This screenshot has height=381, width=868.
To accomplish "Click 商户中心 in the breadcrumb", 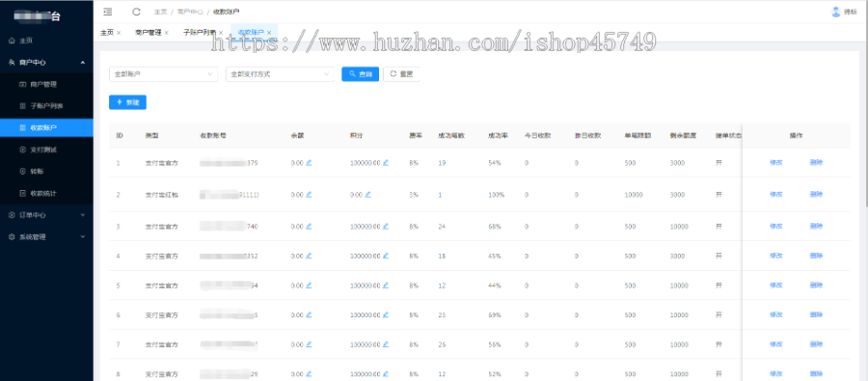I will point(190,12).
